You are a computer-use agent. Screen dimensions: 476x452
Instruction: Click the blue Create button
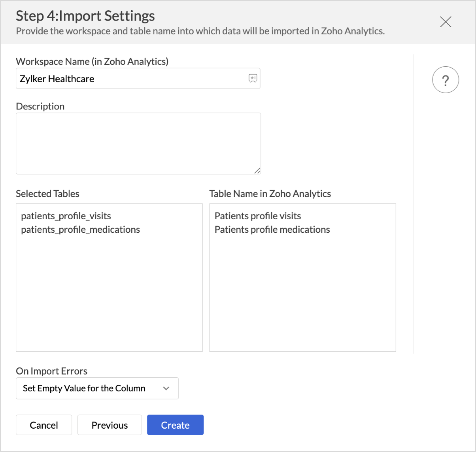pos(175,425)
